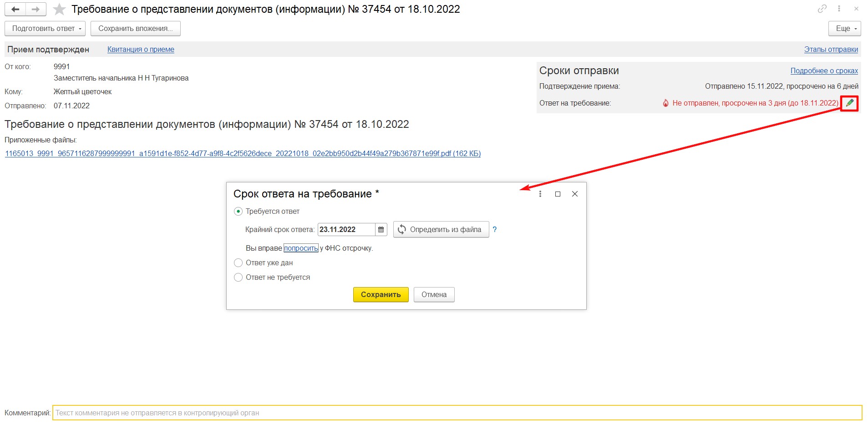The height and width of the screenshot is (424, 868).
Task: Click the 'Сроки отправки' panel heading
Action: click(579, 71)
